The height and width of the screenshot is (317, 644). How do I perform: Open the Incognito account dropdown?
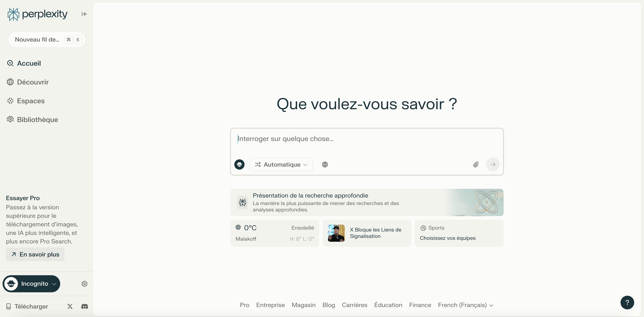tap(32, 284)
